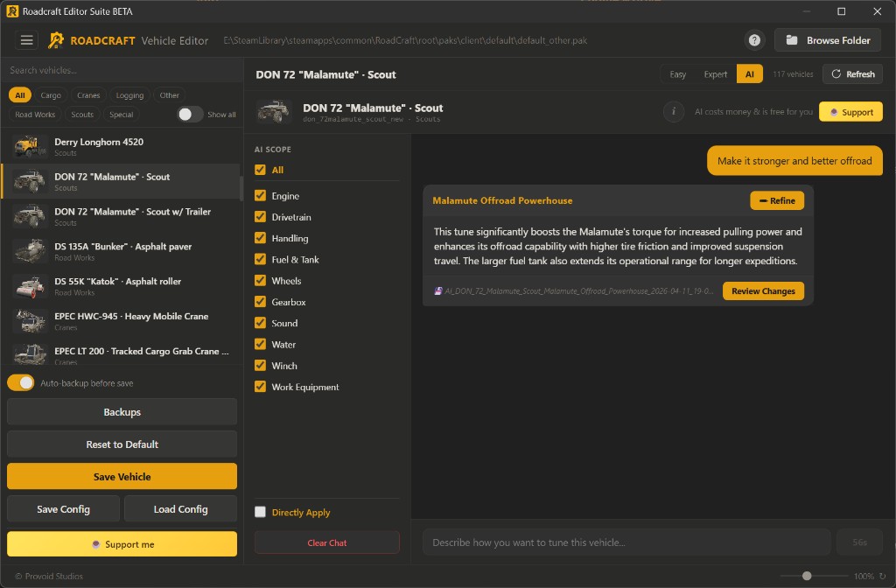Viewport: 896px width, 588px height.
Task: Click Malamute Offroad Powerhouse title
Action: 502,200
